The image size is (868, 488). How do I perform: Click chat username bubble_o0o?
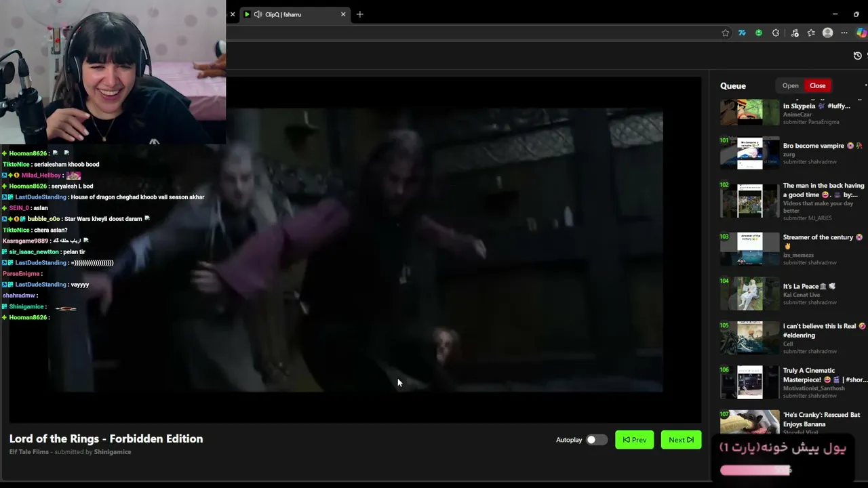[44, 219]
